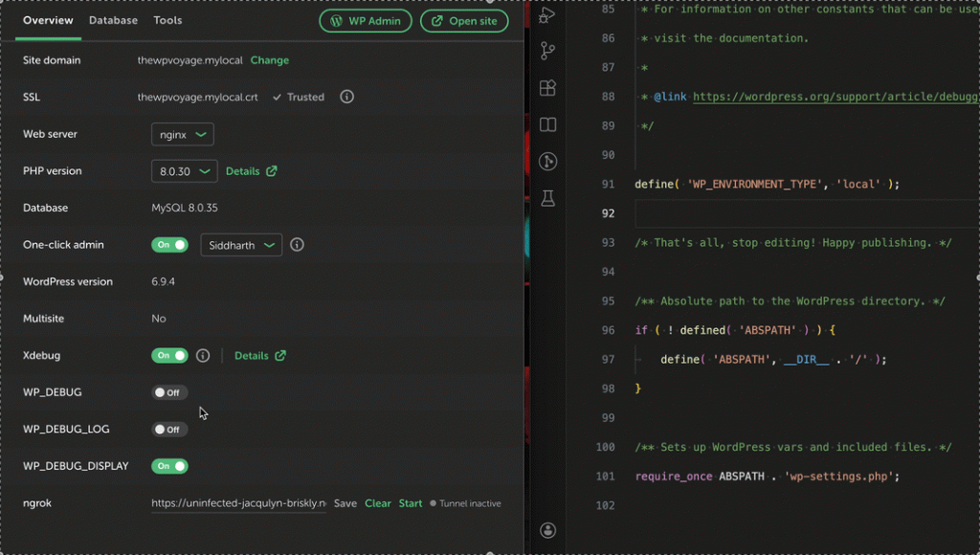Enable the WP_DEBUG_LOG switch
This screenshot has width=980, height=555.
[x=168, y=429]
